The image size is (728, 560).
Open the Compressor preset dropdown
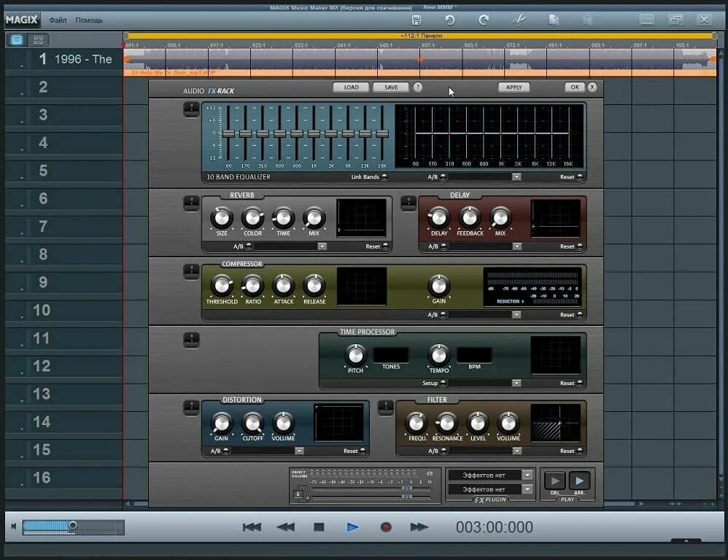(516, 314)
